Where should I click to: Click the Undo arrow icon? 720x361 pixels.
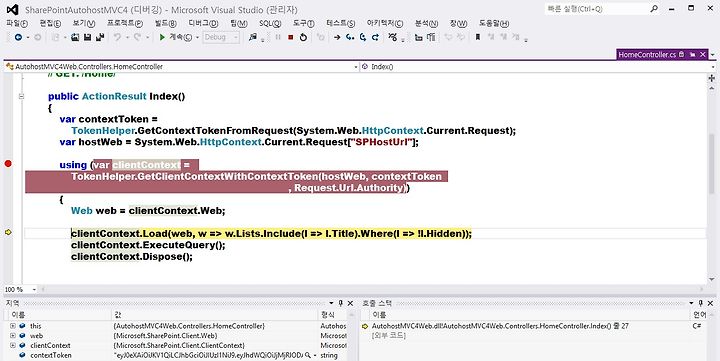(x=117, y=38)
